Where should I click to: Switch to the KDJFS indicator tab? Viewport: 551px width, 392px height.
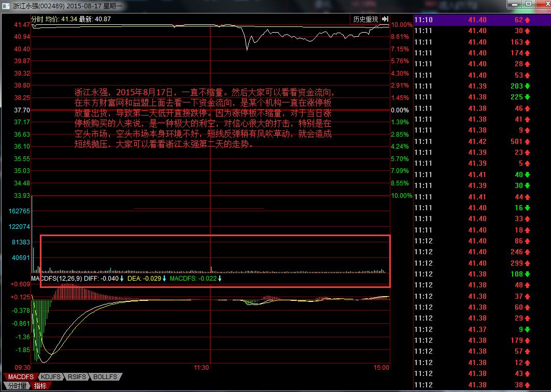[51, 376]
